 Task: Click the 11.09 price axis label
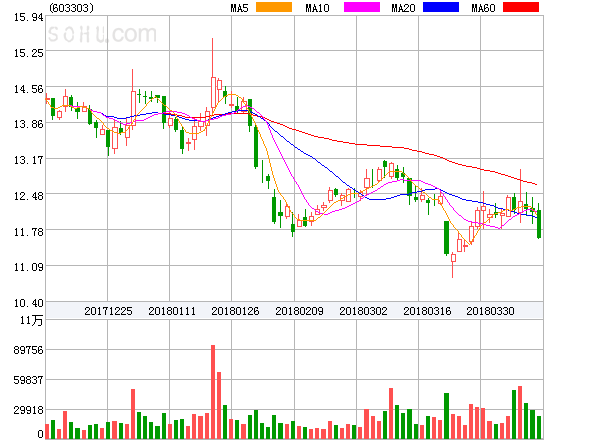pos(29,267)
